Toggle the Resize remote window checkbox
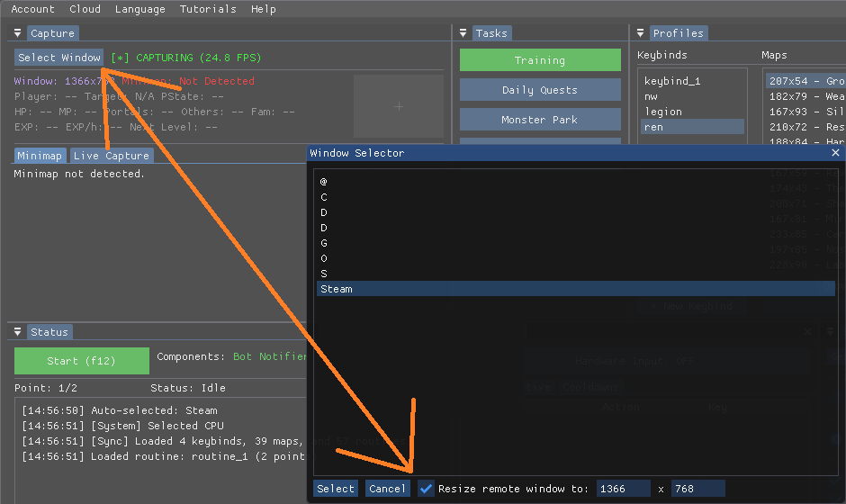This screenshot has height=504, width=846. click(x=426, y=489)
